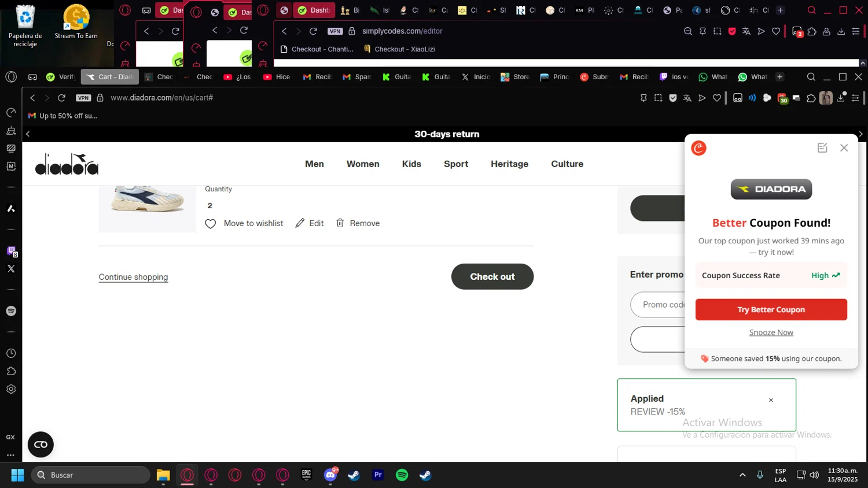Open sidebar settings gear icon

coord(11,389)
